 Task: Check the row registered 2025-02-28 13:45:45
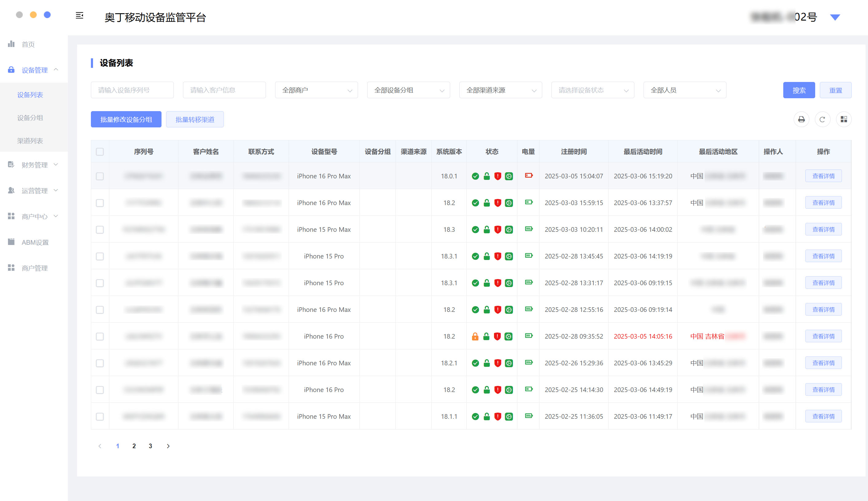100,256
